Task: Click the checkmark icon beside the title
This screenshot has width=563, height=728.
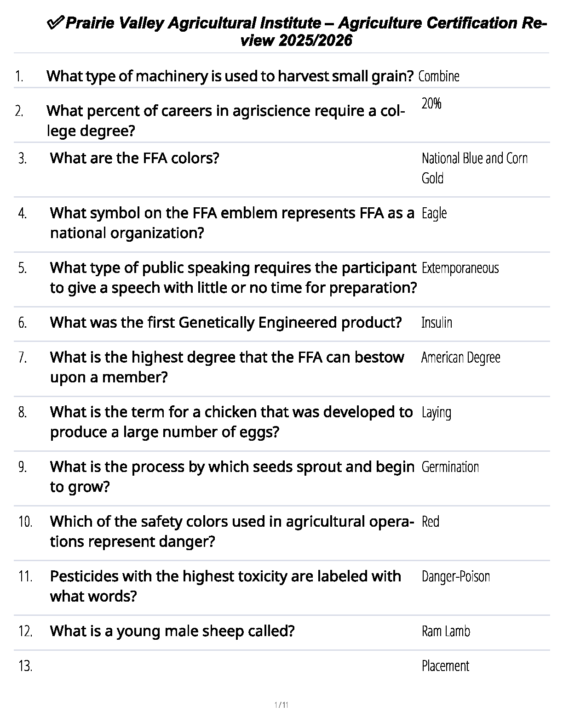Action: [x=56, y=23]
